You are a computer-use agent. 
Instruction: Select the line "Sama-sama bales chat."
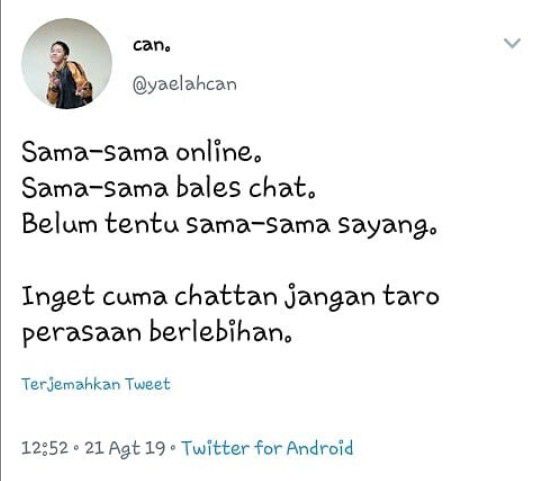(x=168, y=187)
